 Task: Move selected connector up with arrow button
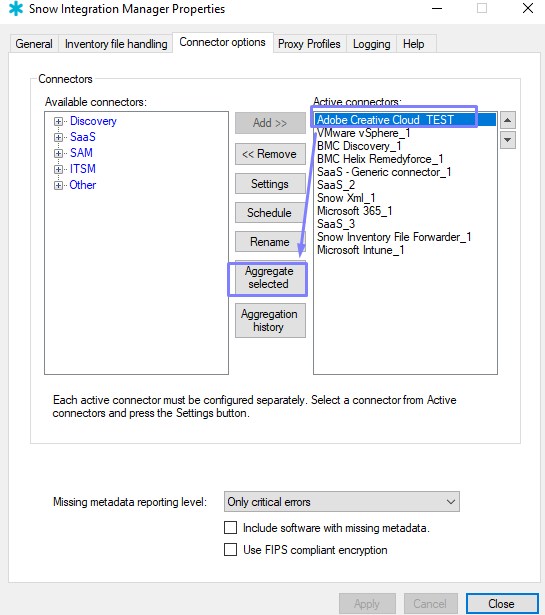pos(508,120)
